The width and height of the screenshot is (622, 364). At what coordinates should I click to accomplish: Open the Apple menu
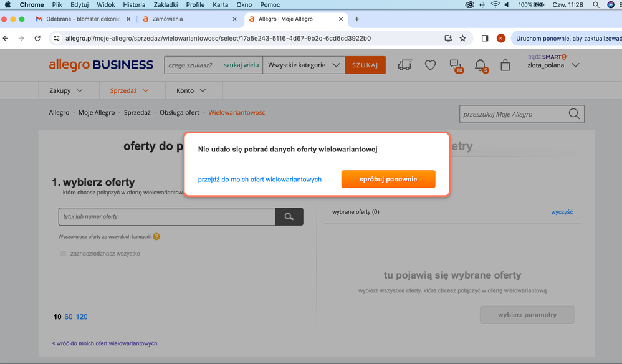pos(7,5)
